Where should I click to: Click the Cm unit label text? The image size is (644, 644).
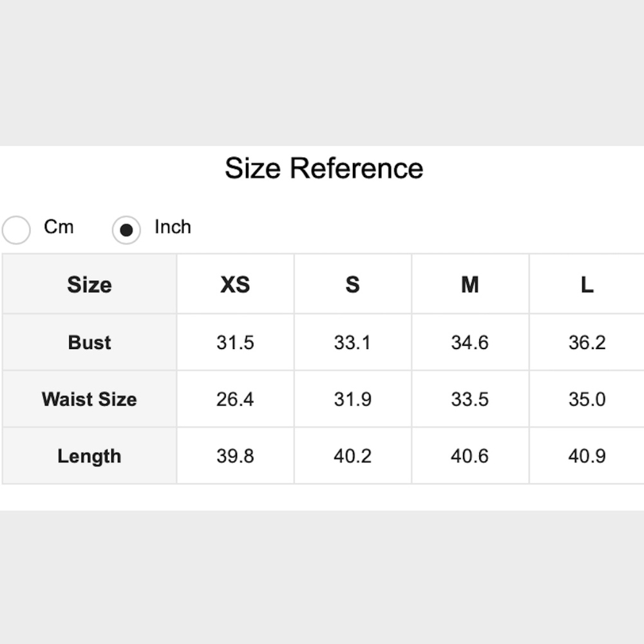point(59,227)
